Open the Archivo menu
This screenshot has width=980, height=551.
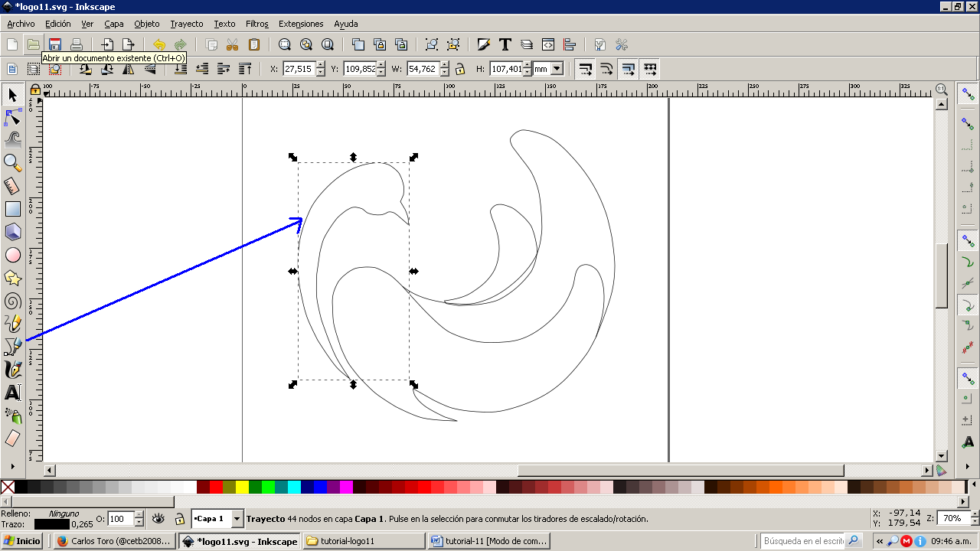[21, 24]
